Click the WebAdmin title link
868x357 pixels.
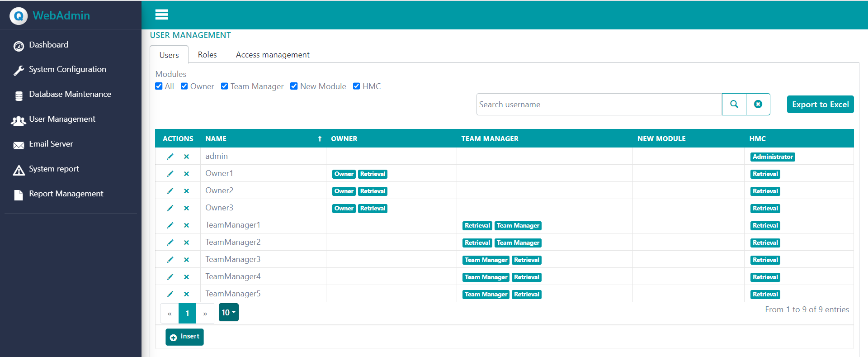coord(61,15)
